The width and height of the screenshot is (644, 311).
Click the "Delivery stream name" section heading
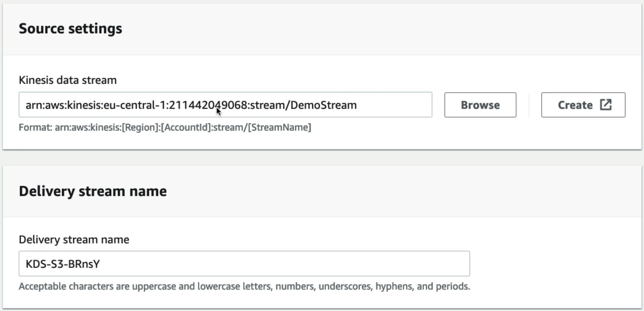click(93, 191)
